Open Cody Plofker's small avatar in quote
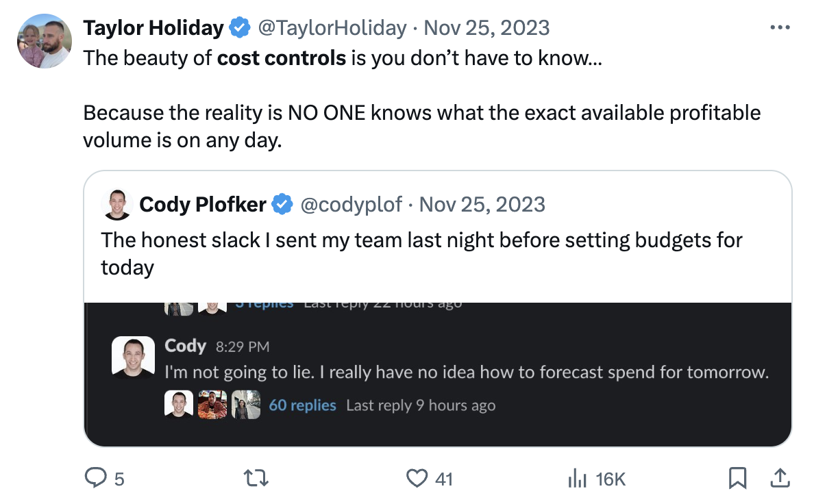The height and width of the screenshot is (504, 814). [x=116, y=205]
